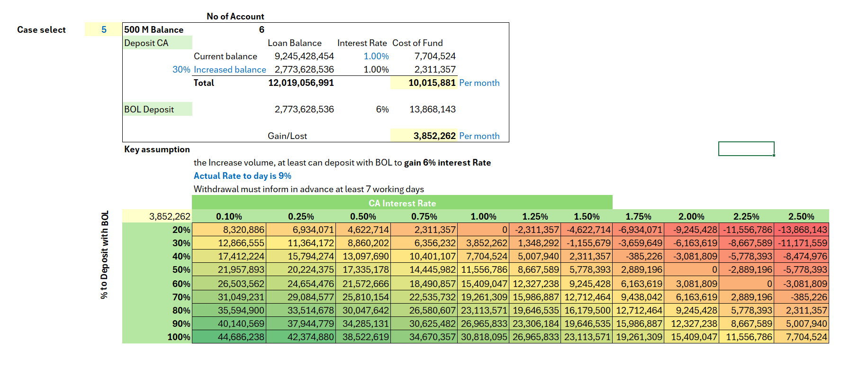868x389 pixels.
Task: Click the blue 1.00% Current balance rate
Action: pos(376,56)
